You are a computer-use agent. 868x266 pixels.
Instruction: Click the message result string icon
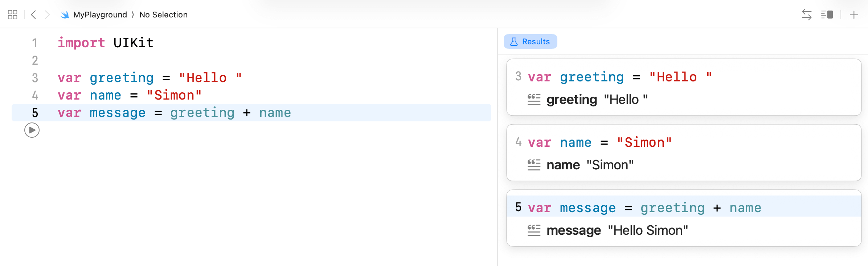pos(534,230)
